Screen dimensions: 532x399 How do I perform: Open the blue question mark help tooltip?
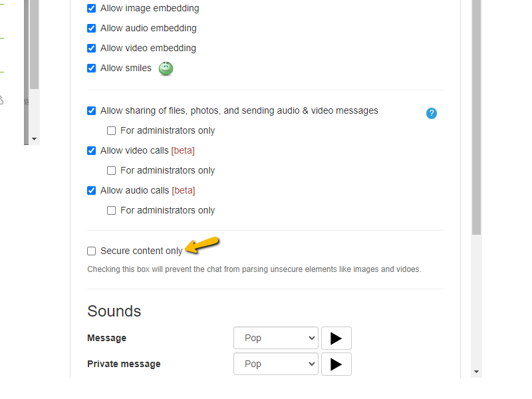tap(432, 113)
